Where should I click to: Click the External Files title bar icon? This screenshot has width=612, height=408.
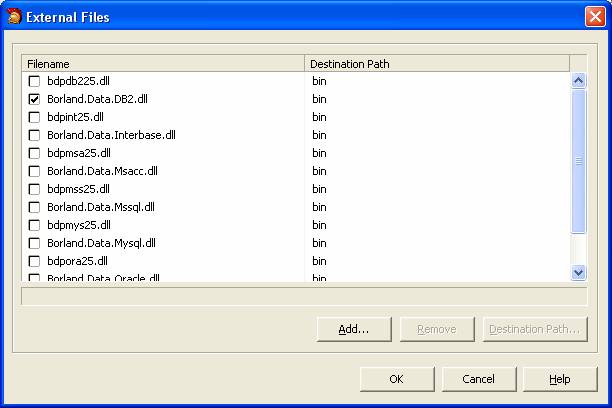pos(14,17)
